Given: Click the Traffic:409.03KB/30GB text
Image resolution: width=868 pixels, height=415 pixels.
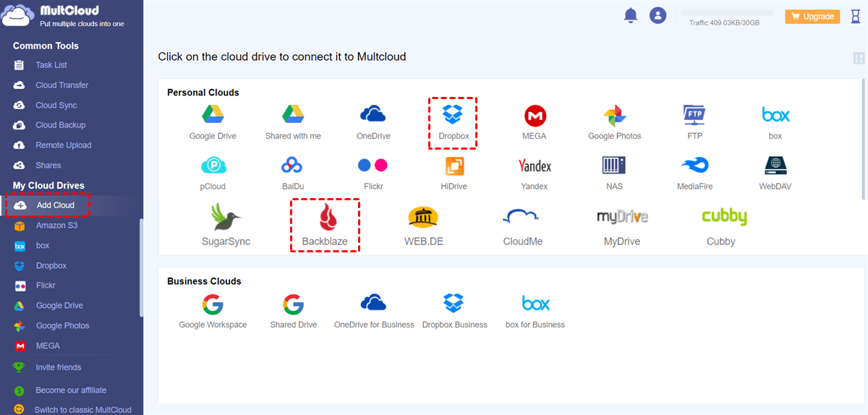Looking at the screenshot, I should pos(724,23).
